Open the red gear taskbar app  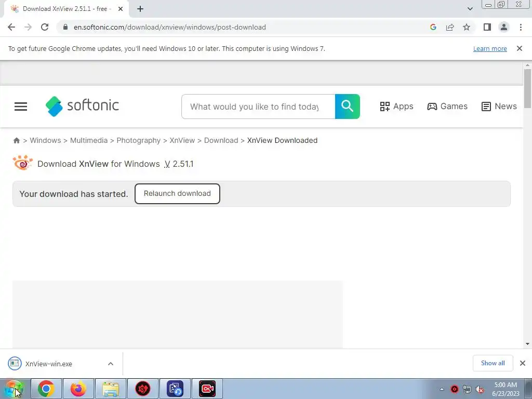[143, 389]
